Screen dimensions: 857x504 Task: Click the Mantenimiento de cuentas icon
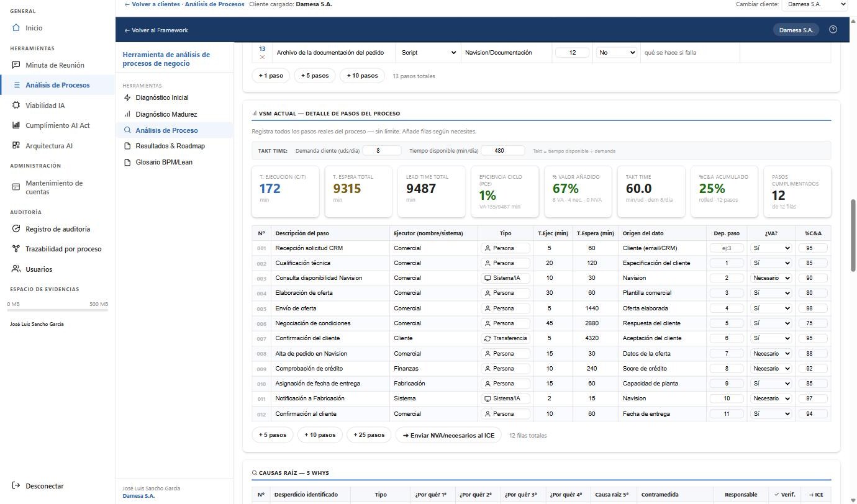click(x=16, y=187)
